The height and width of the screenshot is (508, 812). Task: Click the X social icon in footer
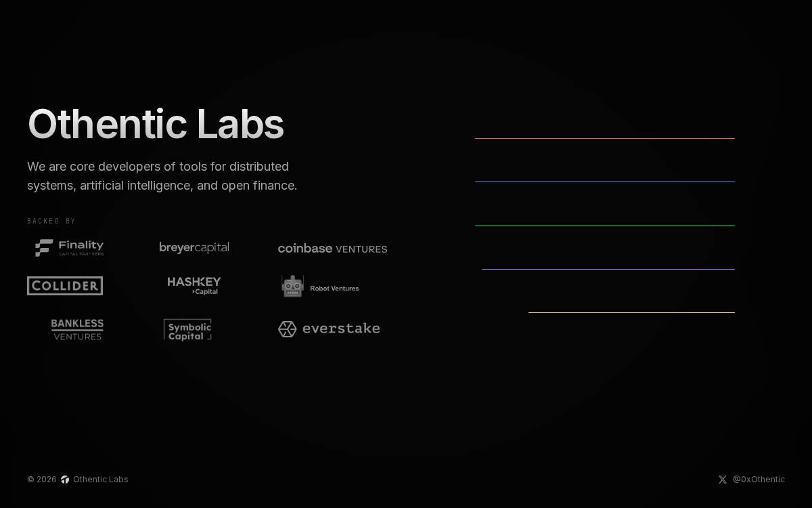[723, 480]
